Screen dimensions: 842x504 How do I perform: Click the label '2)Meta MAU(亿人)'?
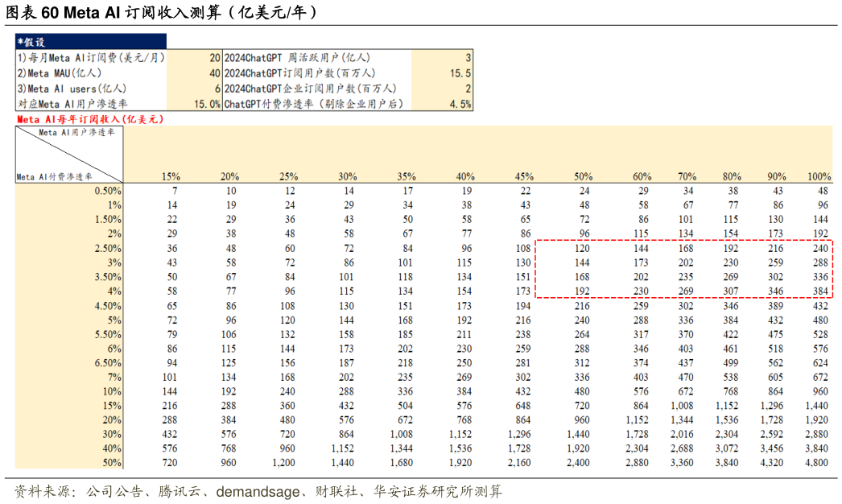coord(59,73)
